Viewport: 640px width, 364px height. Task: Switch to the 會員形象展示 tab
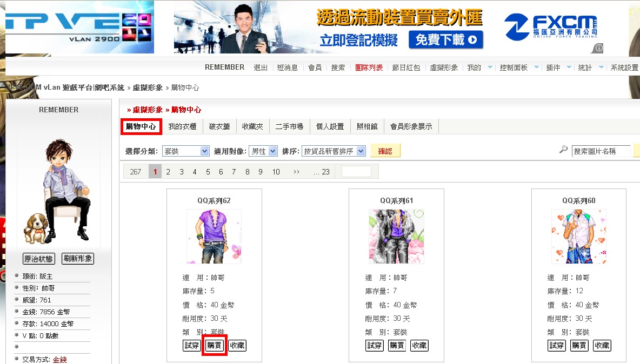(411, 126)
